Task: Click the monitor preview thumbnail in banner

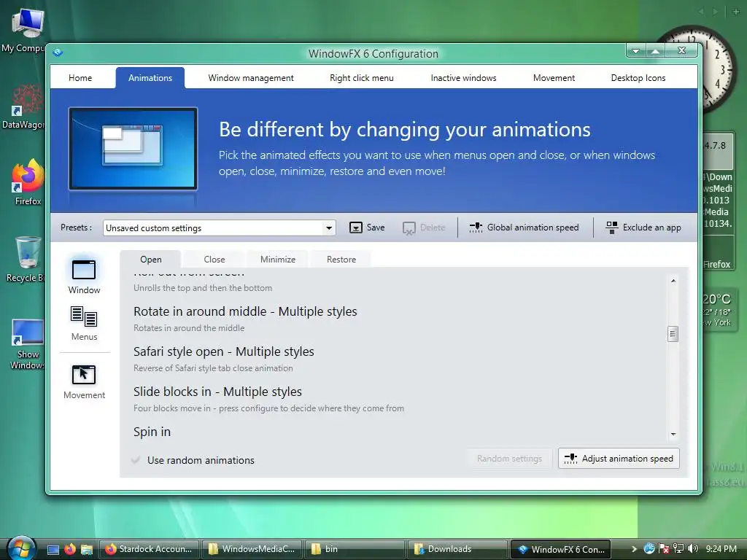Action: (133, 149)
